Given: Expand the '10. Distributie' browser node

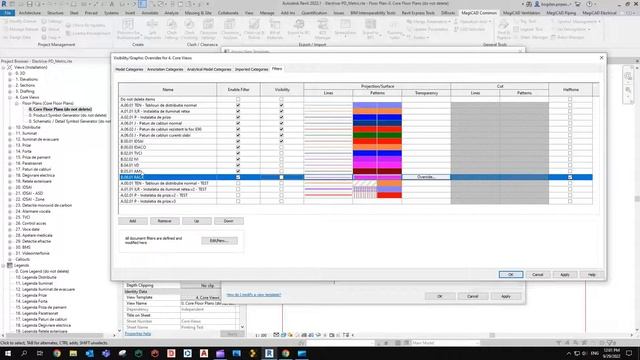Looking at the screenshot, I should click(10, 127).
